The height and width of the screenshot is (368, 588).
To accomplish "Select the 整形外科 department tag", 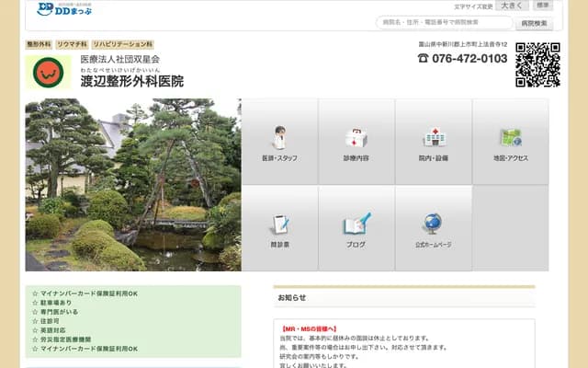I will click(39, 44).
